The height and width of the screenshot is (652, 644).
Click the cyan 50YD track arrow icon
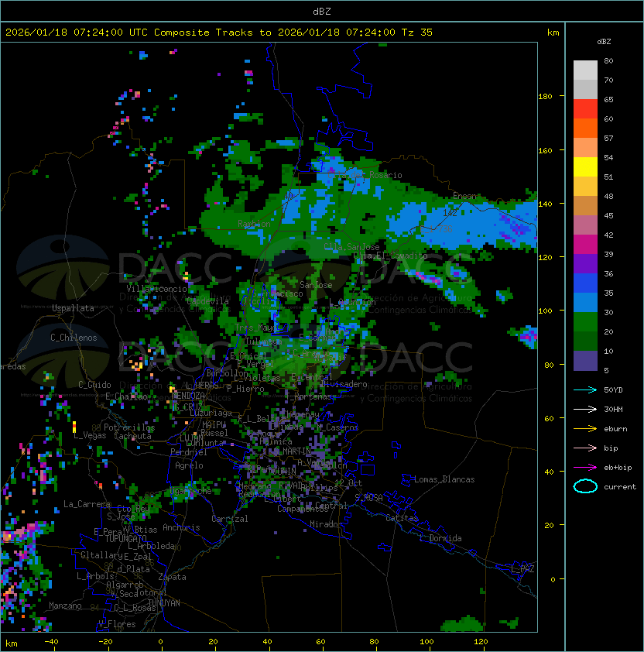pyautogui.click(x=585, y=389)
